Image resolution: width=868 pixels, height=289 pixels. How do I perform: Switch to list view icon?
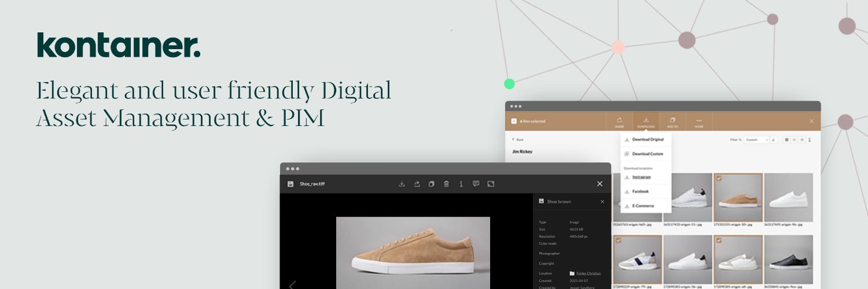(x=802, y=140)
